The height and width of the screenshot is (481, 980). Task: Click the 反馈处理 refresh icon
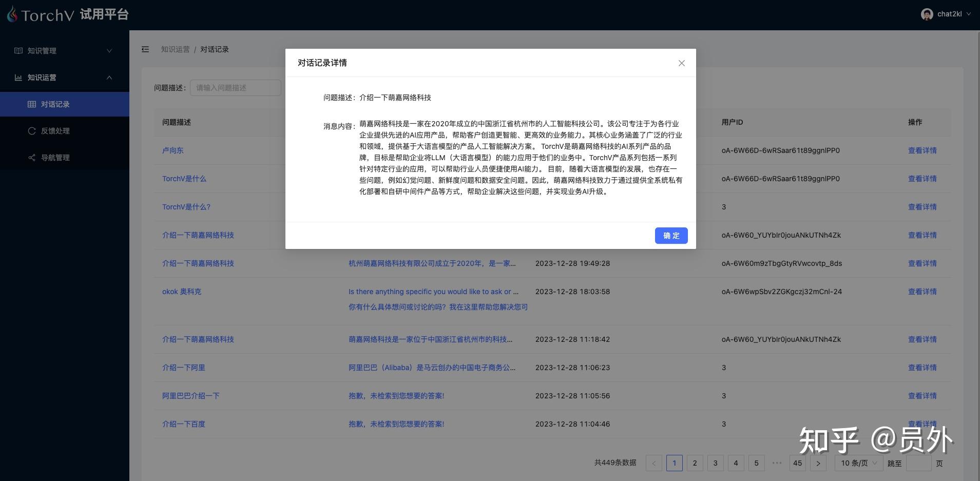click(32, 131)
